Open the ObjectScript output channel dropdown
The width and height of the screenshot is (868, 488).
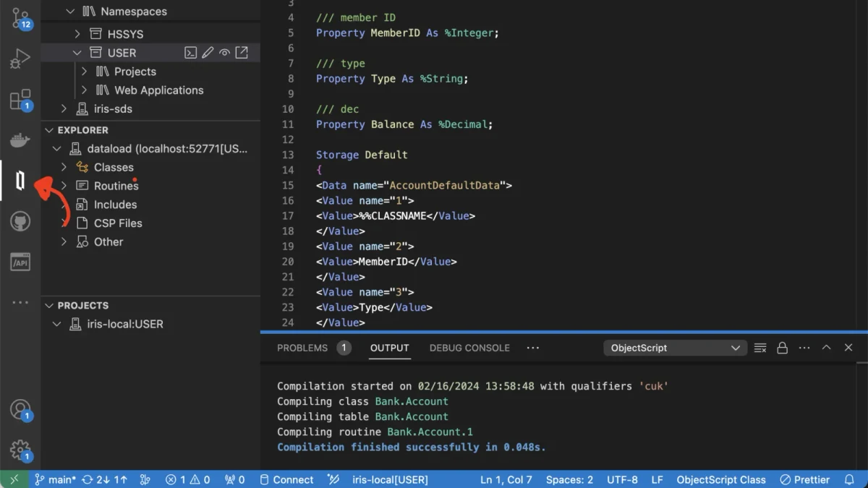[x=675, y=348]
